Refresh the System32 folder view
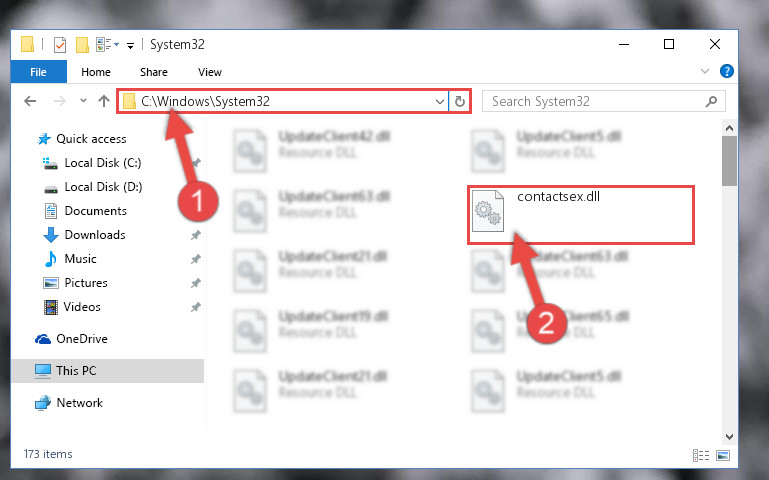The image size is (769, 480). (460, 101)
